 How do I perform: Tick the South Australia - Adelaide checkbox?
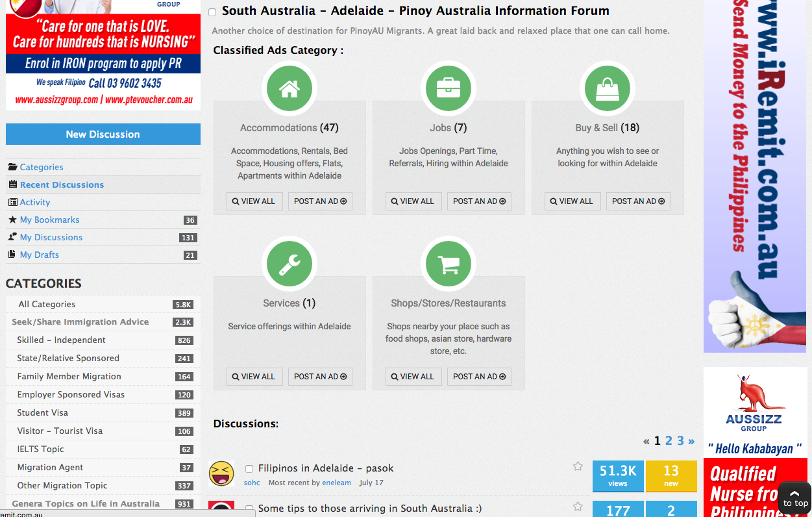coord(212,12)
